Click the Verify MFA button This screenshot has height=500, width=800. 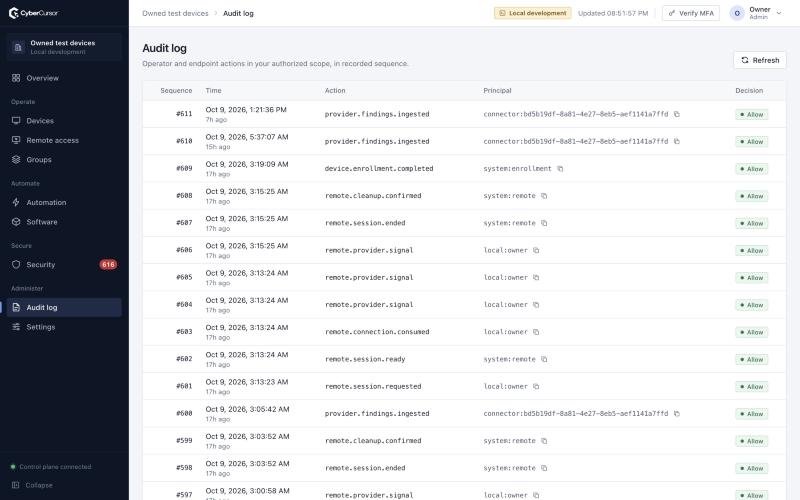pos(691,13)
